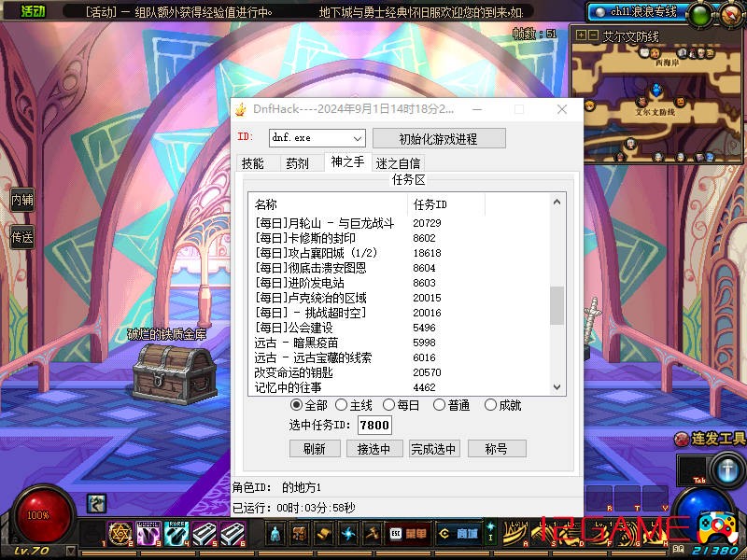Screen dimensions: 747x560
Task: Use the striped item in quick slot 6
Action: [233, 533]
